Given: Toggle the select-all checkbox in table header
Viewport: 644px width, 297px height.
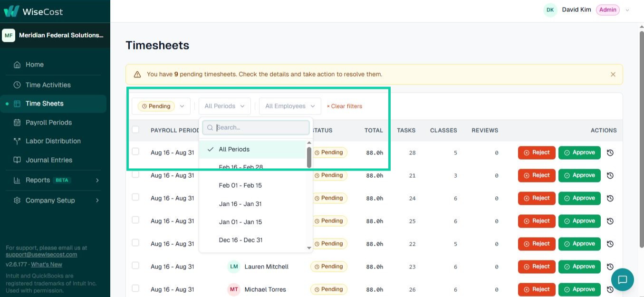Looking at the screenshot, I should [135, 130].
